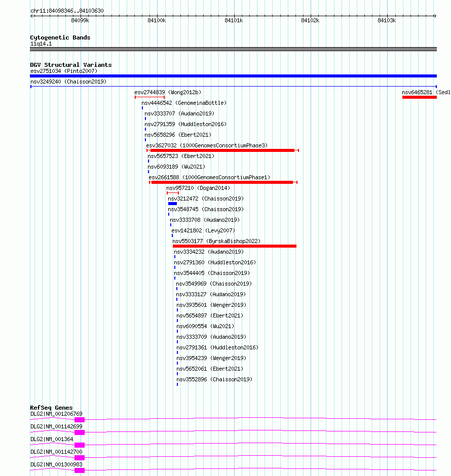Image resolution: width=451 pixels, height=476 pixels.
Task: Open esv3627032 (1000GenomesConsortiumPhase3) label
Action: pos(207,145)
